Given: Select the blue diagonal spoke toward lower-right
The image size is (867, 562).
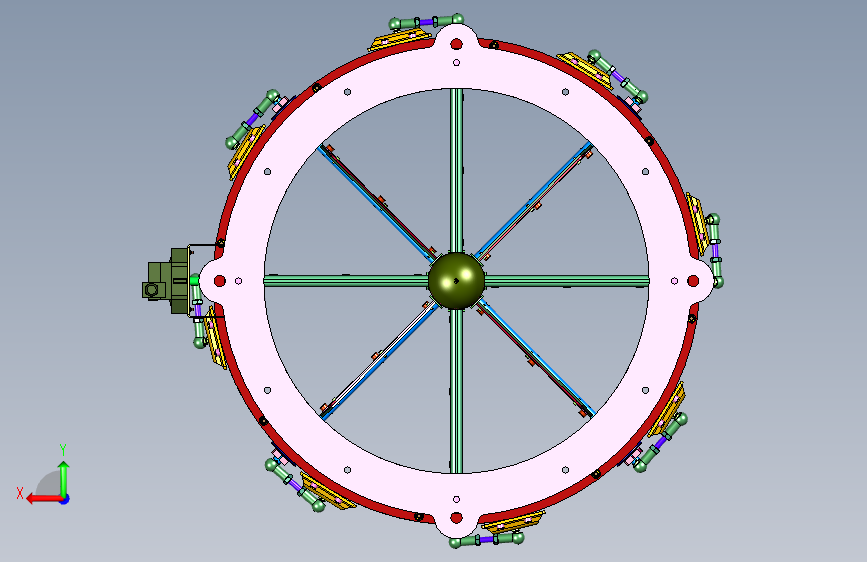Looking at the screenshot, I should coord(536,358).
